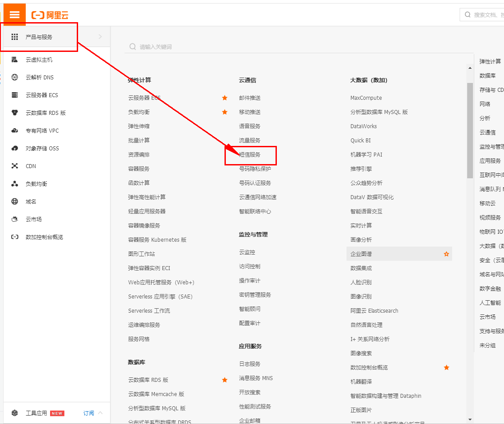
Task: Open the 邮件推送 service
Action: (x=250, y=98)
